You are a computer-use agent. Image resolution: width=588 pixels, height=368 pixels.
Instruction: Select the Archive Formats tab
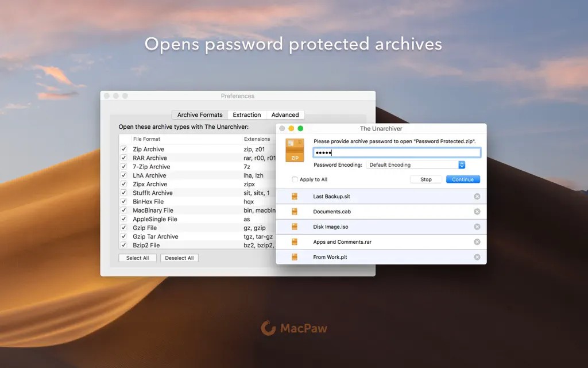point(200,115)
